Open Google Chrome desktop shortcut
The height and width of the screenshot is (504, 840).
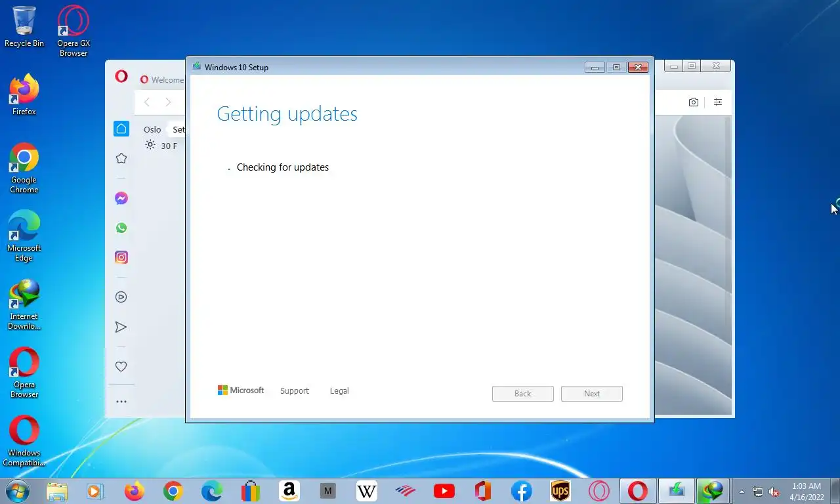pyautogui.click(x=24, y=168)
